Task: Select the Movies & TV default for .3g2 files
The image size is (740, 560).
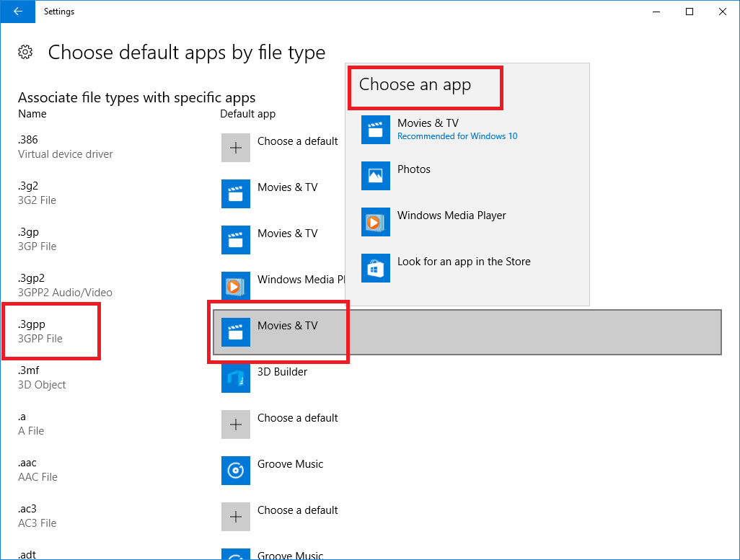Action: [x=235, y=194]
